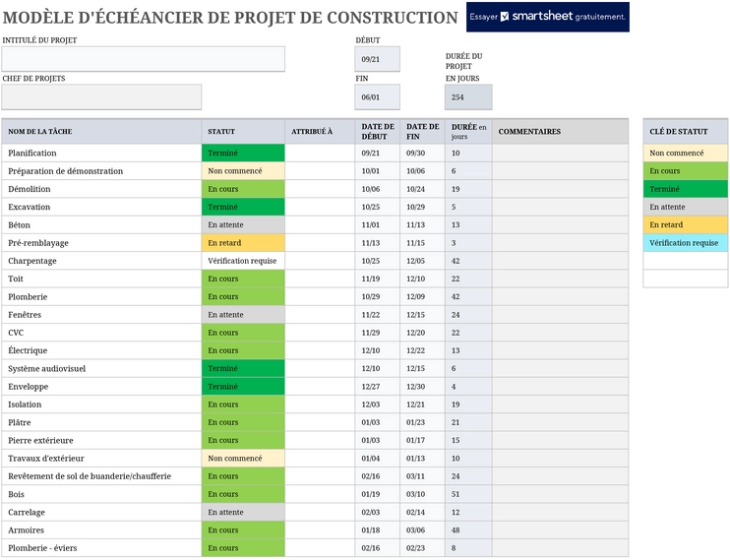Click the Nom de la tâche column header
Screen dimensions: 730x560
[x=101, y=131]
